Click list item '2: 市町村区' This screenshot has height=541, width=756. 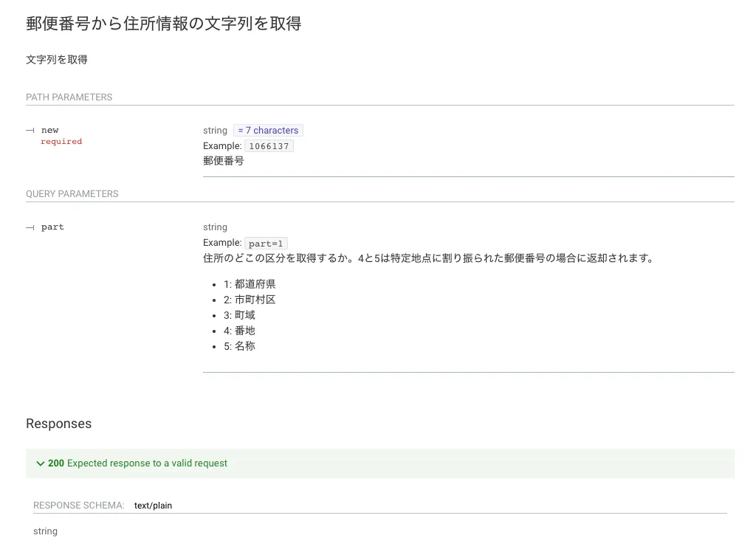tap(250, 300)
